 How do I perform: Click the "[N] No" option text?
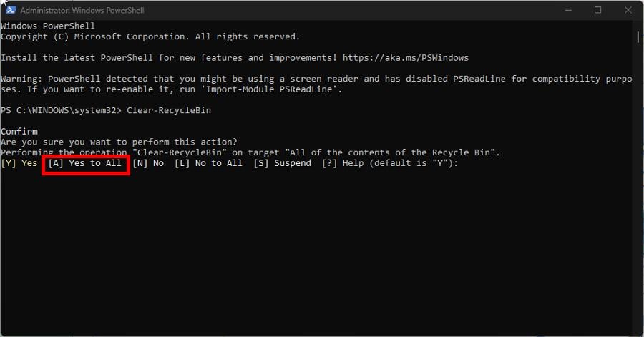tap(148, 163)
